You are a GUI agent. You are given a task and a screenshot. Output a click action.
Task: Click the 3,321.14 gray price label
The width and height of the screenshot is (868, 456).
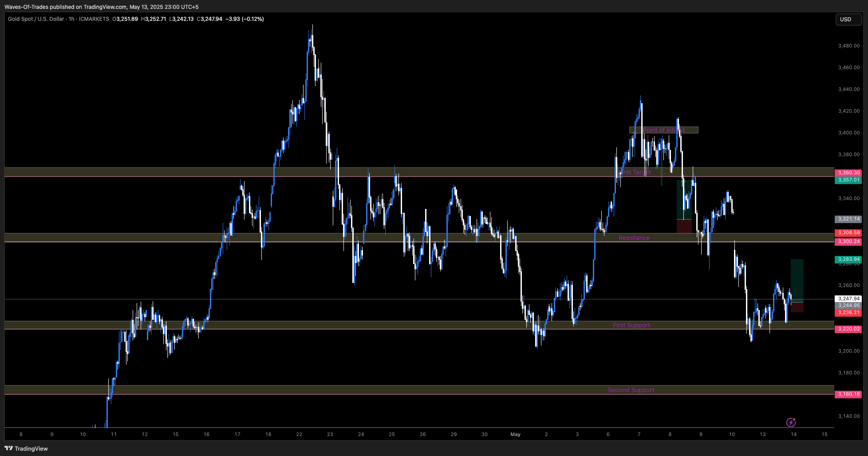(x=848, y=219)
